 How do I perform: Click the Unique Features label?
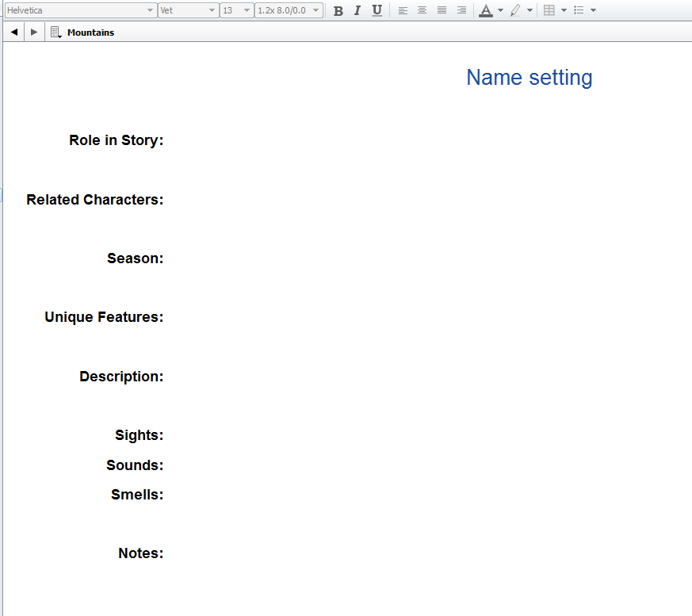[x=104, y=317]
